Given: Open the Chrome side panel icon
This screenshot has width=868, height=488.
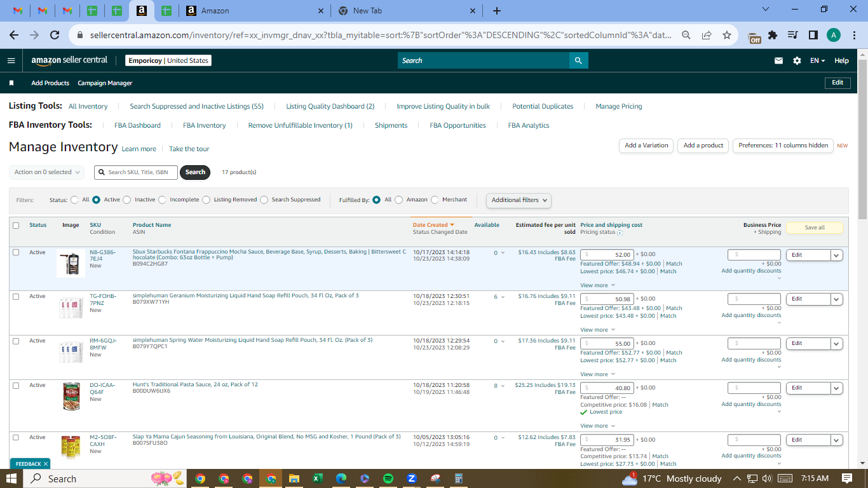Looking at the screenshot, I should point(813,36).
